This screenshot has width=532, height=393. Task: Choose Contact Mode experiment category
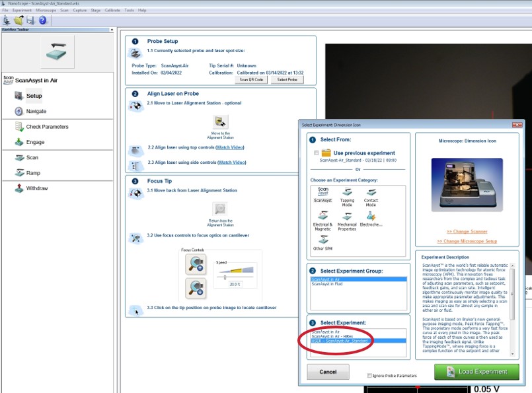[371, 197]
